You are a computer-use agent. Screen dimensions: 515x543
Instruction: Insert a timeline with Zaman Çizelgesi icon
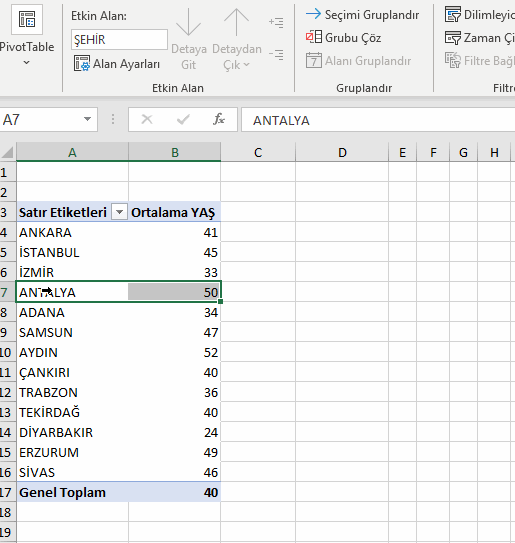coord(453,37)
